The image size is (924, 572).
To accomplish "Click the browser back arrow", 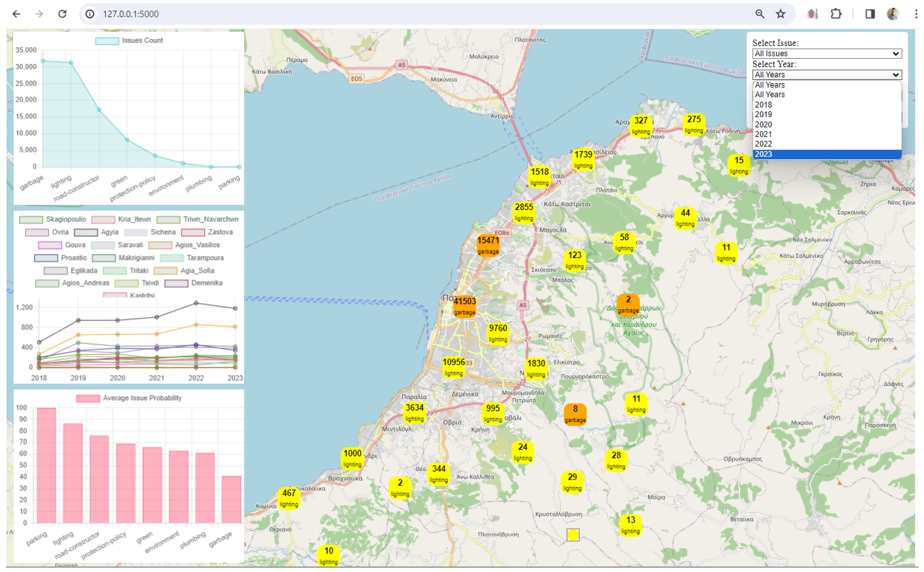I will (16, 14).
